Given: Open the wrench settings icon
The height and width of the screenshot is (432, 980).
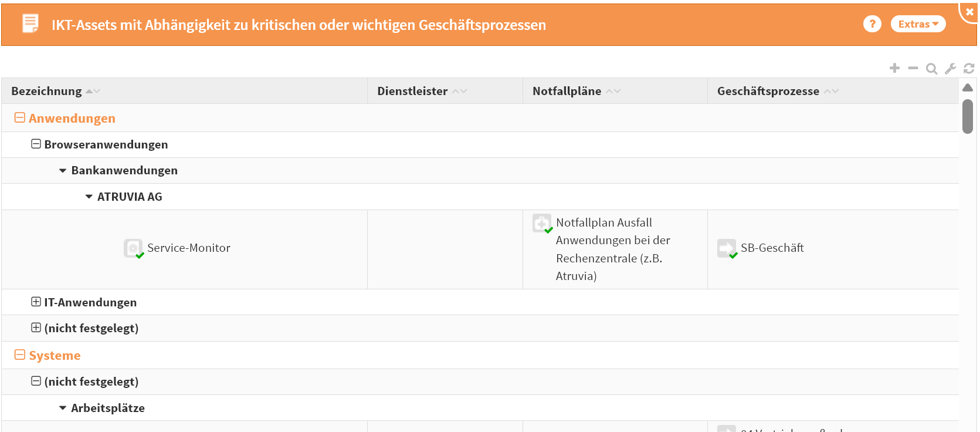Looking at the screenshot, I should pyautogui.click(x=950, y=69).
